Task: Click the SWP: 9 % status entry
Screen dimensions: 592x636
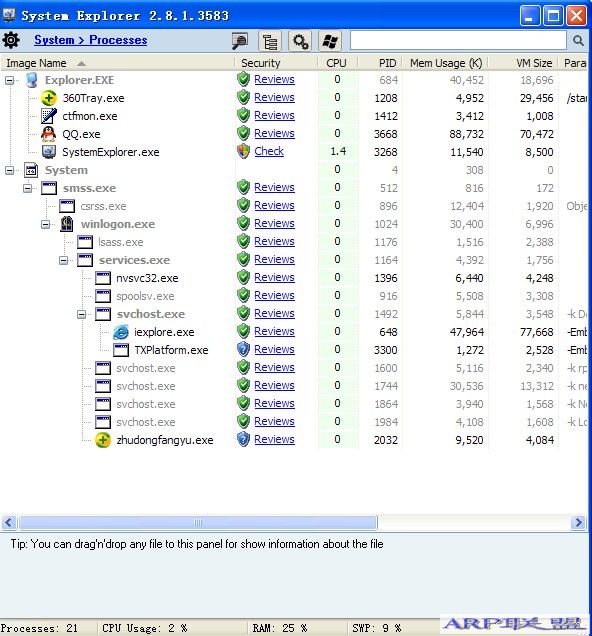Action: 377,628
